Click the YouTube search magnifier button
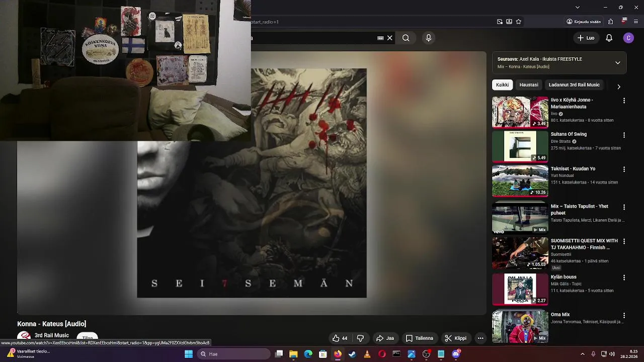 point(406,38)
